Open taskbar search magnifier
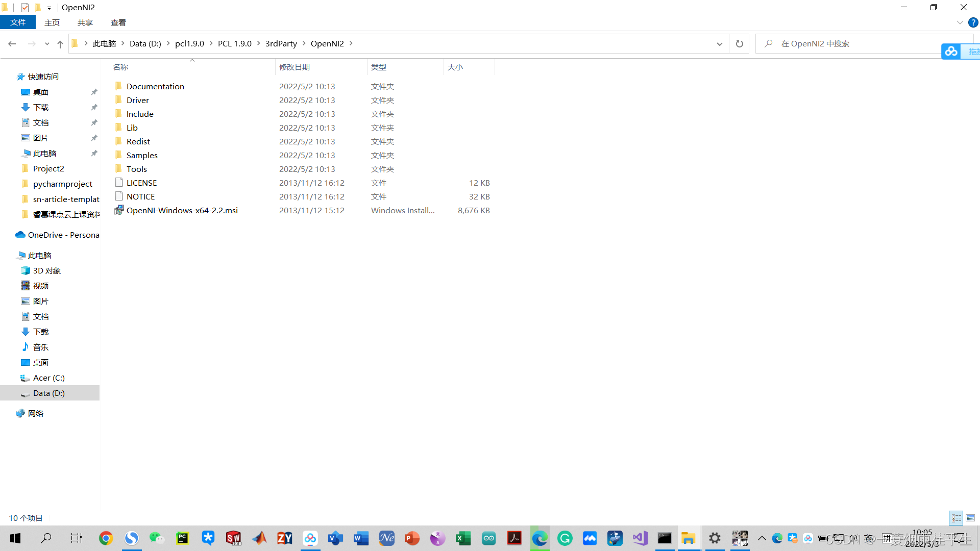Image resolution: width=980 pixels, height=551 pixels. pos(46,538)
